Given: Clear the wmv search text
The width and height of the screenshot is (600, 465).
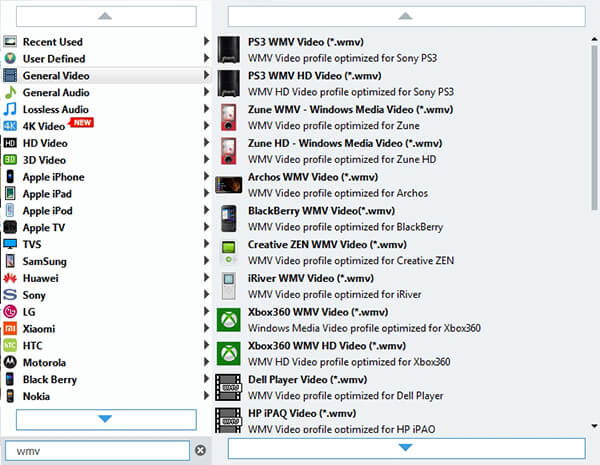Looking at the screenshot, I should click(x=200, y=450).
